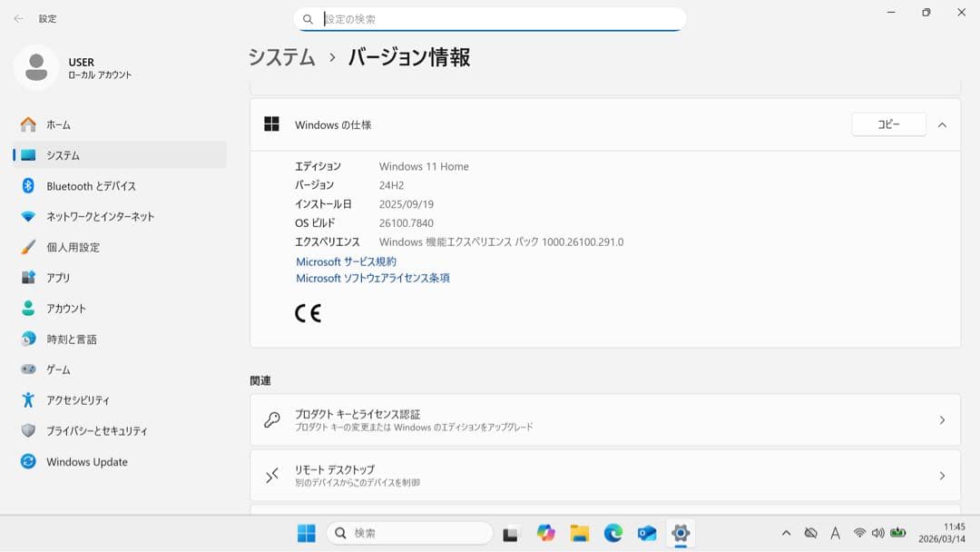Launch Copilot from the taskbar

pos(545,533)
